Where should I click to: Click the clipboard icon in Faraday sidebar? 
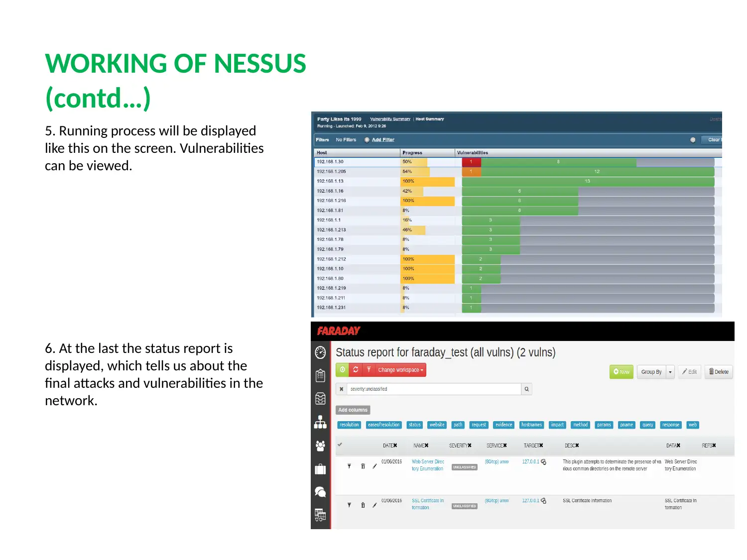320,375
